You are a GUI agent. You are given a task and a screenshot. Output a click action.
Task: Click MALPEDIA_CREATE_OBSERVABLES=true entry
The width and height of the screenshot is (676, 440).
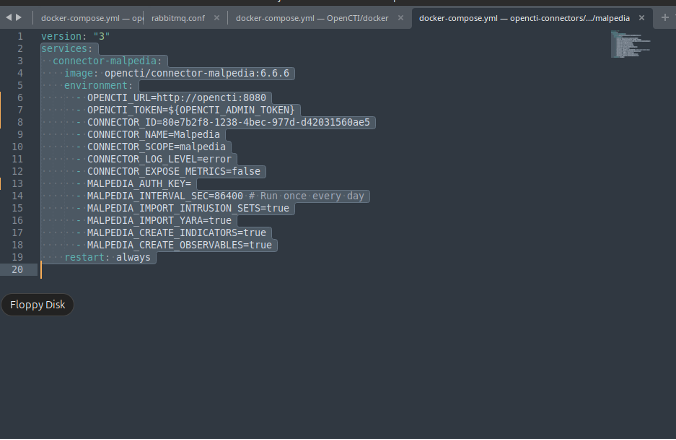[x=179, y=245]
